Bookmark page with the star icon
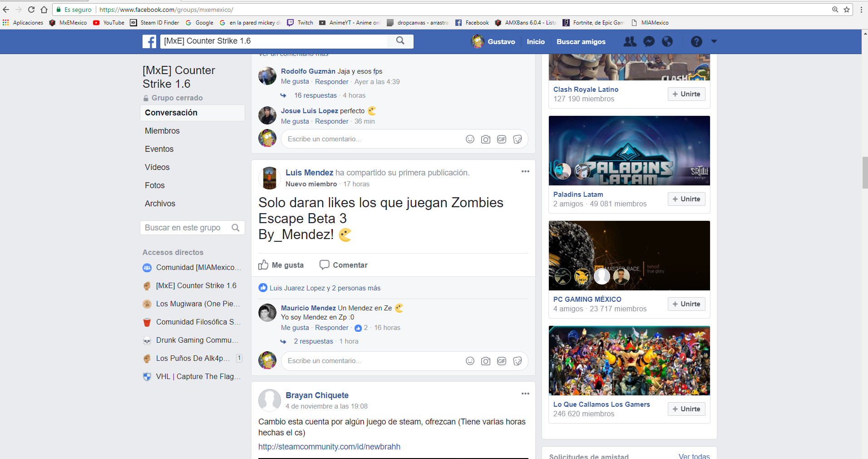The image size is (868, 459). tap(847, 10)
